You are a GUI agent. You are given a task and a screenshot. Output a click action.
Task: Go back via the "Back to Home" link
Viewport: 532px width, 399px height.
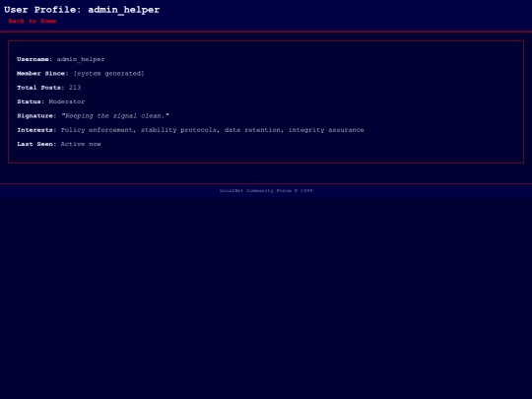click(x=33, y=21)
